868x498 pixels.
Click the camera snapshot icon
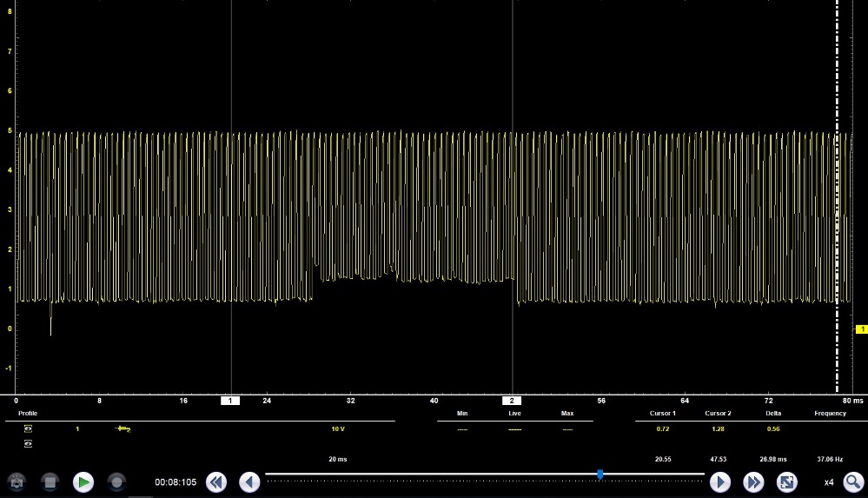(17, 481)
